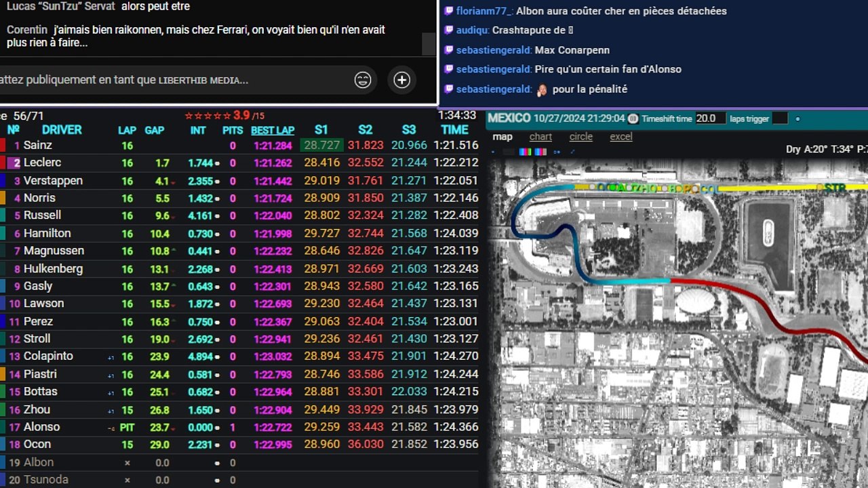Click the laps trigger input box
This screenshot has width=868, height=488.
coord(780,119)
